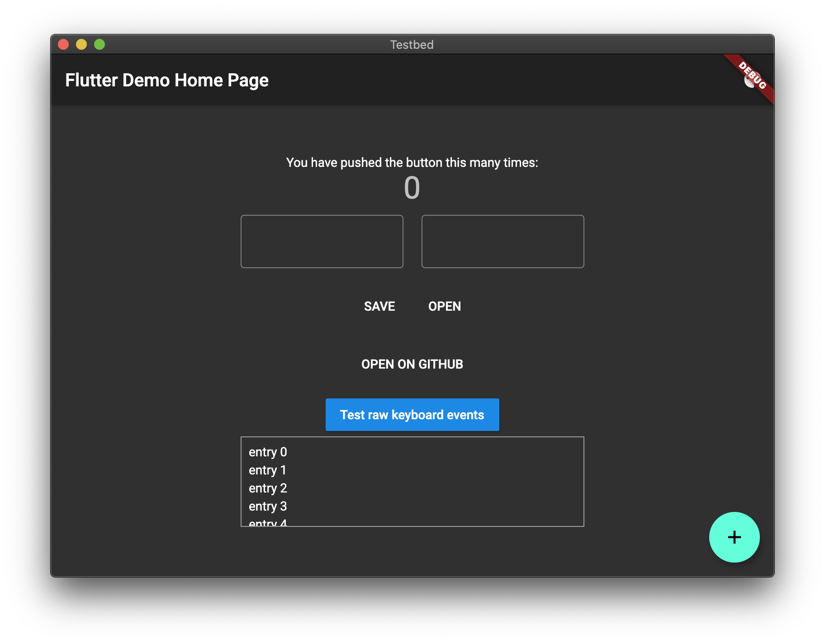The image size is (825, 644).
Task: Minimize the Testbed window with yellow button
Action: (81, 44)
